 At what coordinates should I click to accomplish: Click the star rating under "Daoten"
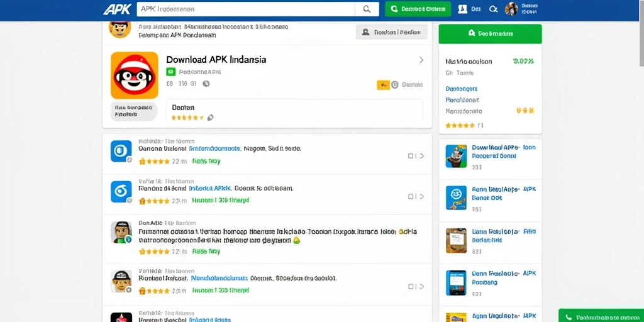pos(187,118)
